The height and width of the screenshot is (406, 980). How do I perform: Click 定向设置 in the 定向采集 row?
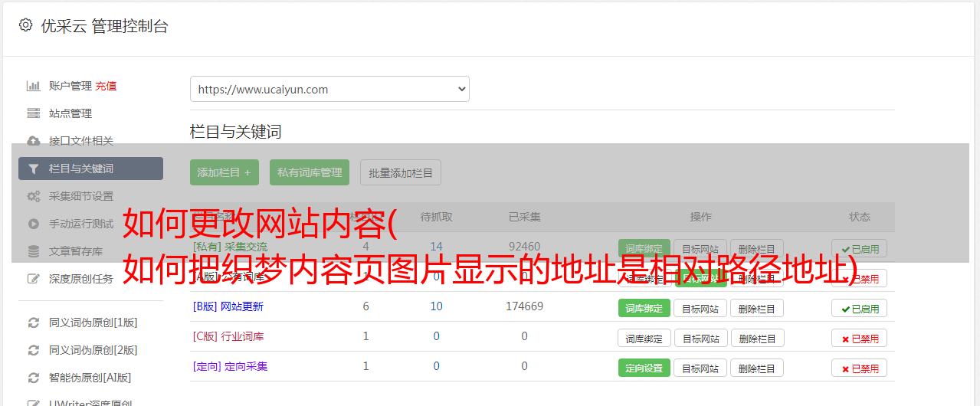pyautogui.click(x=644, y=368)
